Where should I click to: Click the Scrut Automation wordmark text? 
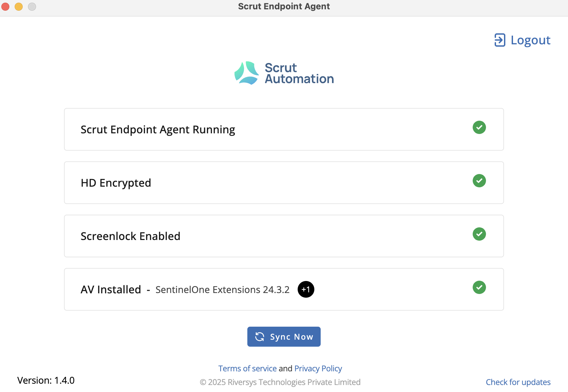pos(299,73)
